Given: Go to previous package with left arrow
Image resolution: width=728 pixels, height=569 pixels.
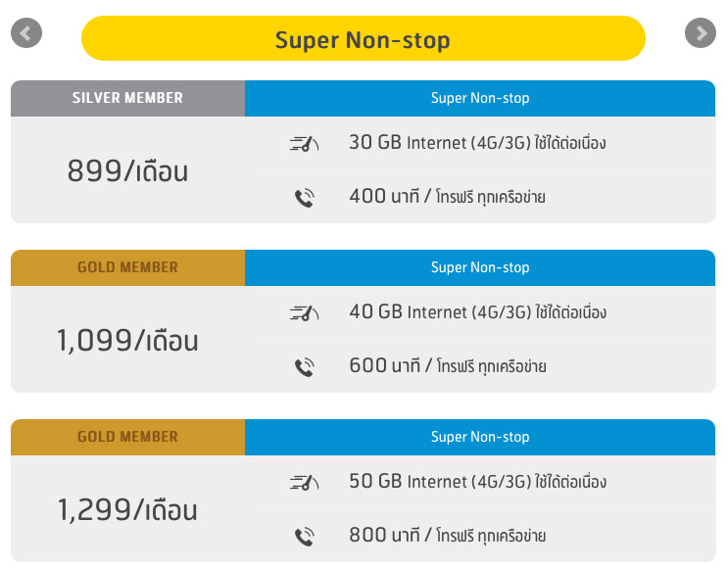Looking at the screenshot, I should [x=26, y=33].
